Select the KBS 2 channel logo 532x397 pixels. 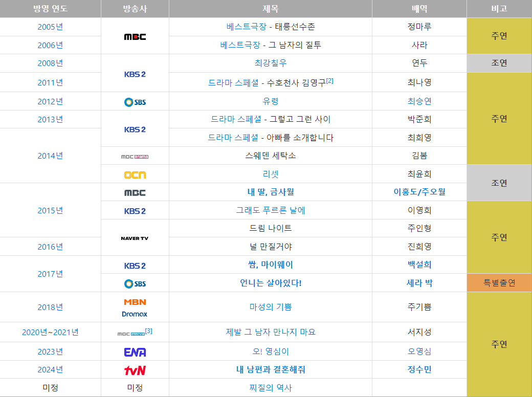pyautogui.click(x=136, y=73)
